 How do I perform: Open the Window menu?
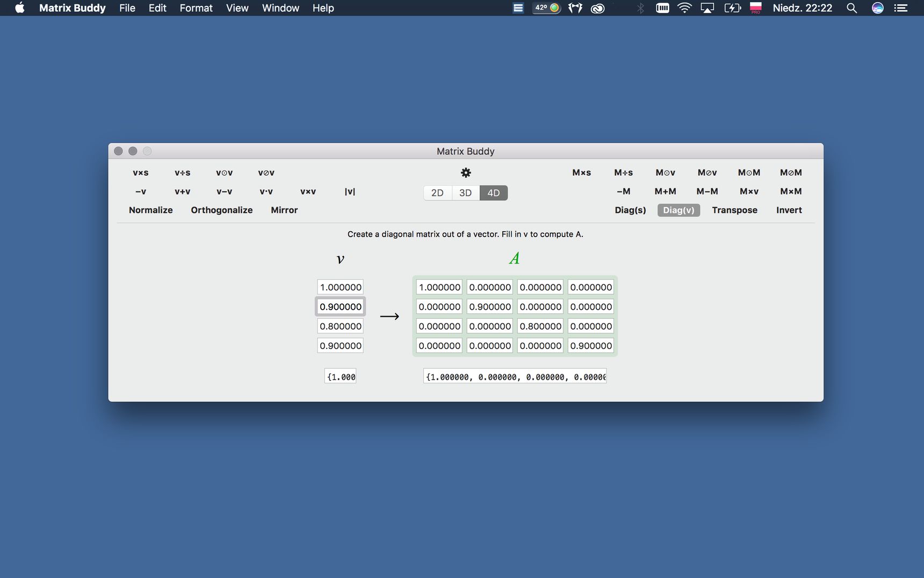(x=280, y=8)
